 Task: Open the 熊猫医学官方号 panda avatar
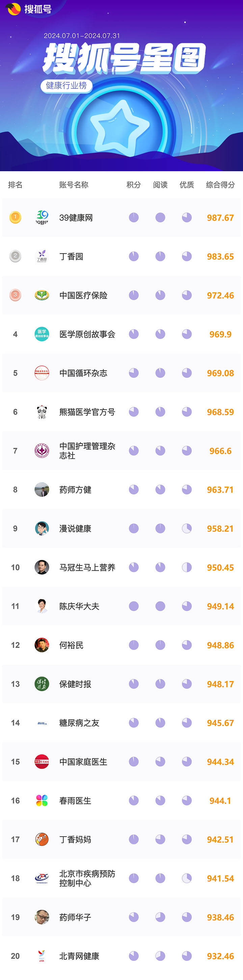pyautogui.click(x=42, y=412)
